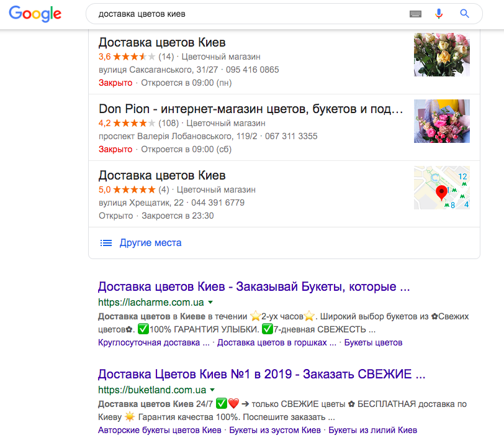
Task: Expand dropdown arrow next to lacharme.com.ua
Action: click(210, 302)
